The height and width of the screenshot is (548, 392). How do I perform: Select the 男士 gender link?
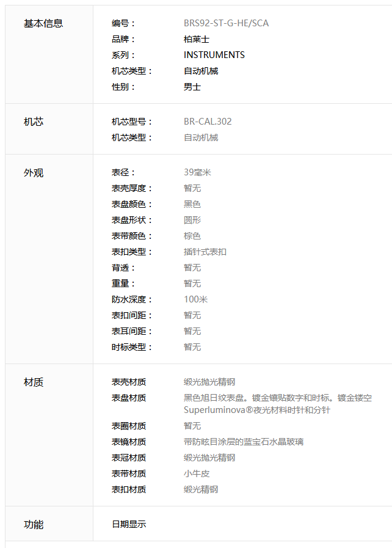coord(192,87)
